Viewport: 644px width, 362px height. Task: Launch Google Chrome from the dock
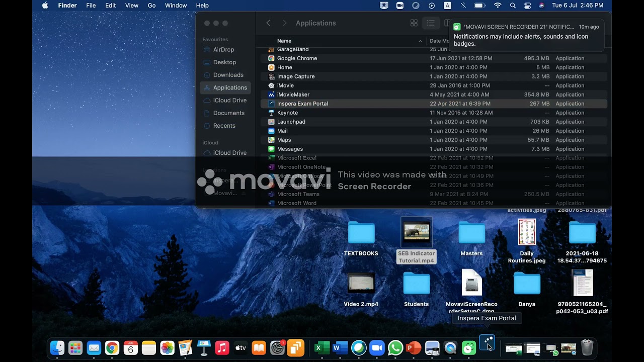[x=112, y=348]
